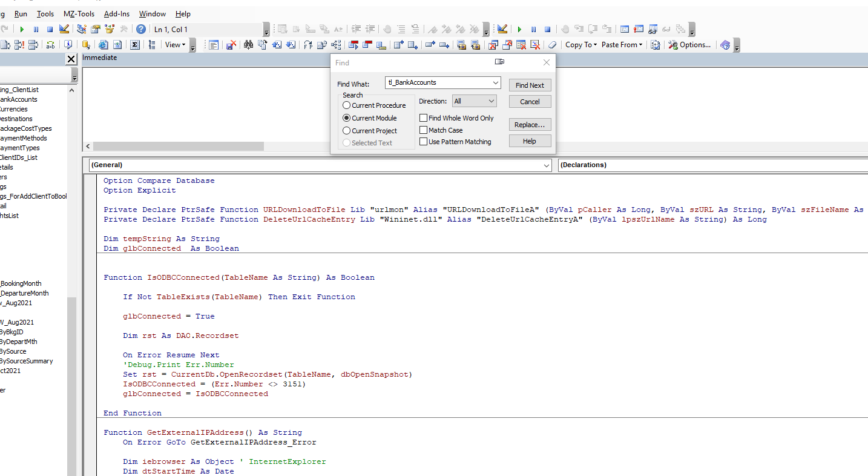Close the left project panel
Viewport: 868px width, 476px height.
point(71,59)
